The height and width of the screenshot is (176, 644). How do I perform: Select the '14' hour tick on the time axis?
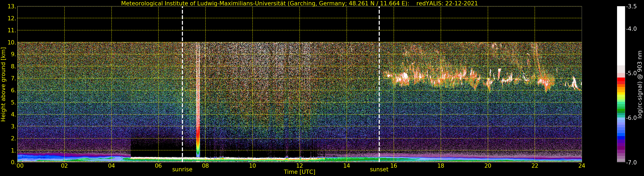coord(347,166)
